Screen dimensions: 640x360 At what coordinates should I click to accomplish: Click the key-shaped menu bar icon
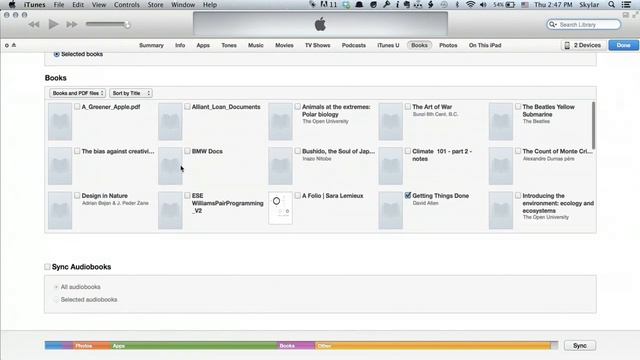coord(387,4)
